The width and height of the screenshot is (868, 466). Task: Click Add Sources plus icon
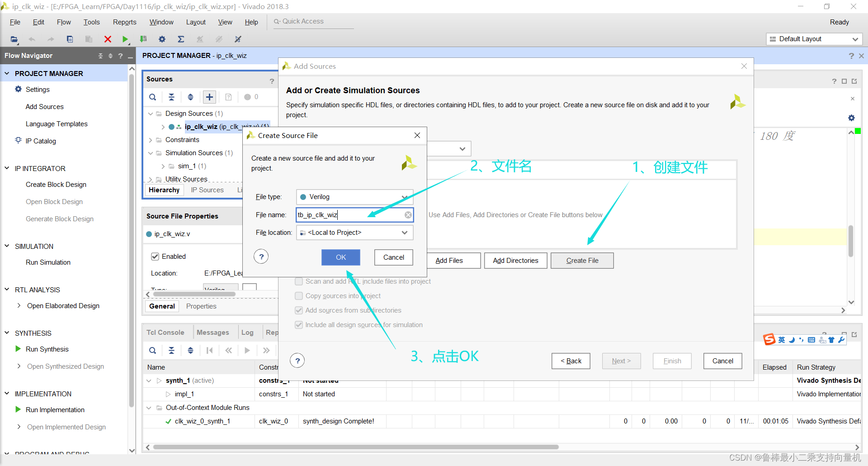point(209,97)
